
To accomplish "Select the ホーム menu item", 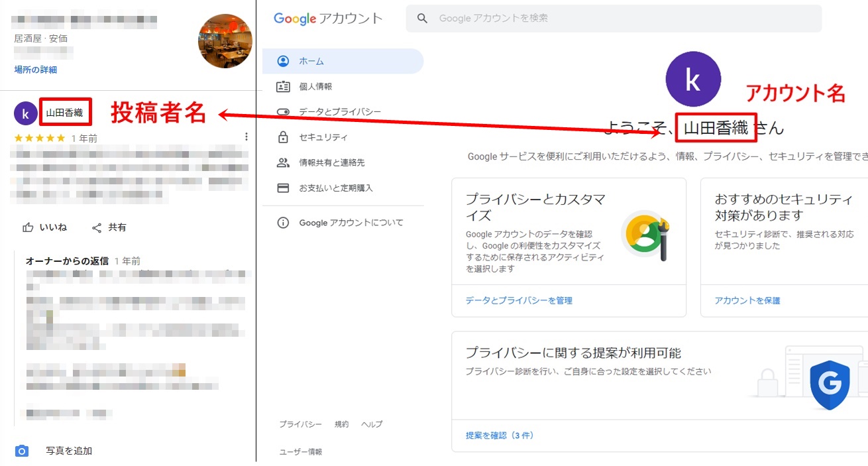I will [x=311, y=61].
